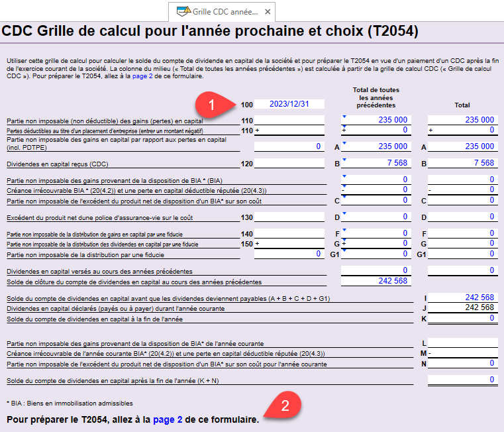Click the form icon on Grille CDC tab
504x432 pixels.
pyautogui.click(x=184, y=11)
